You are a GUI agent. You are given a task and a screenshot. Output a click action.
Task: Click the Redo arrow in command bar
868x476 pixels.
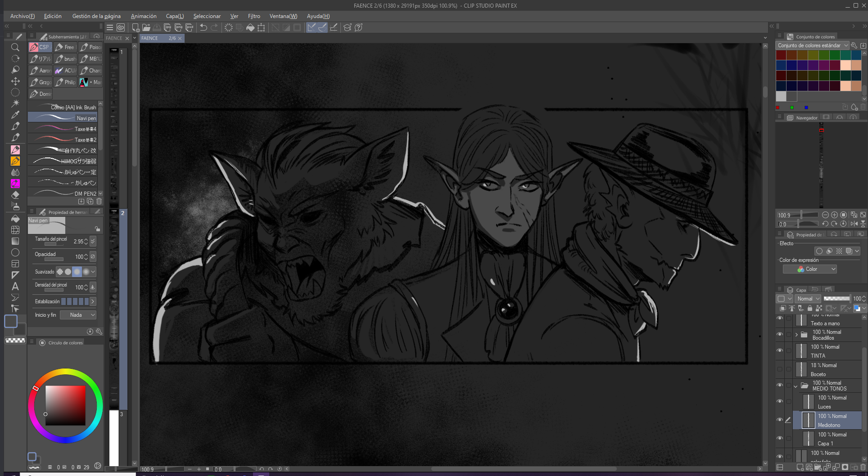(215, 27)
